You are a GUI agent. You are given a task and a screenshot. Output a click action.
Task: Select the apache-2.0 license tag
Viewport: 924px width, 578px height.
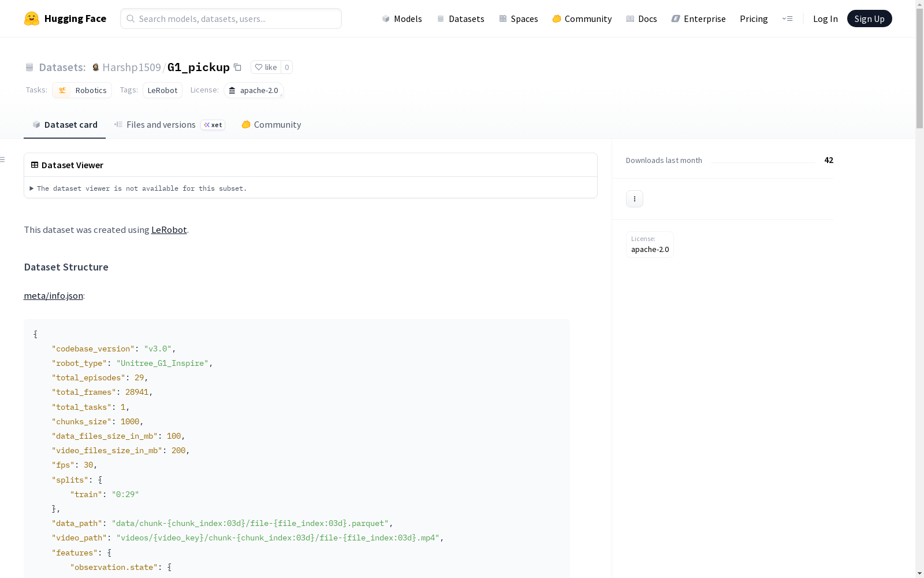point(254,90)
